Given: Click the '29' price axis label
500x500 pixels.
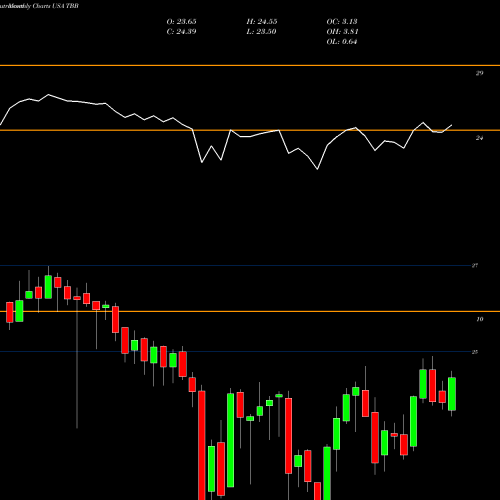Looking at the screenshot, I should pyautogui.click(x=479, y=73).
